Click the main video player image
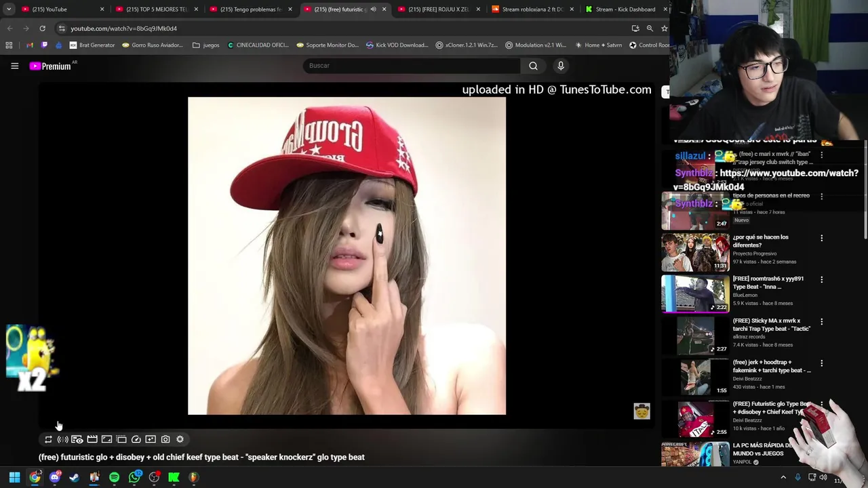Viewport: 868px width, 488px height. coord(347,256)
